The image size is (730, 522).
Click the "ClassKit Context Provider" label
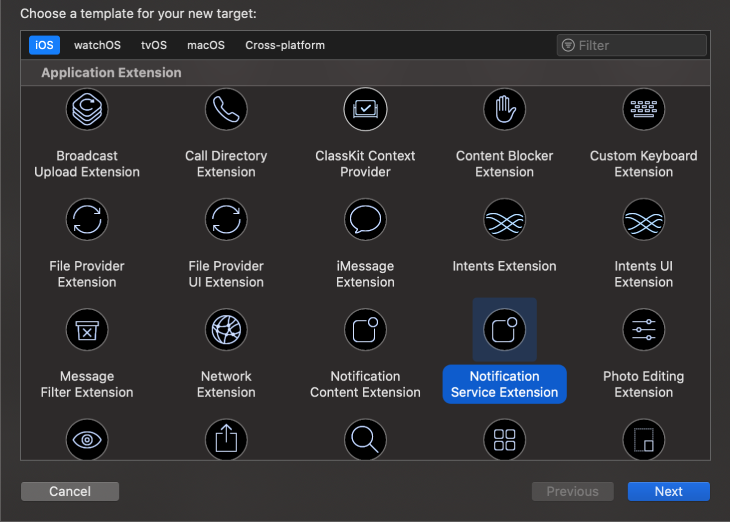point(365,164)
